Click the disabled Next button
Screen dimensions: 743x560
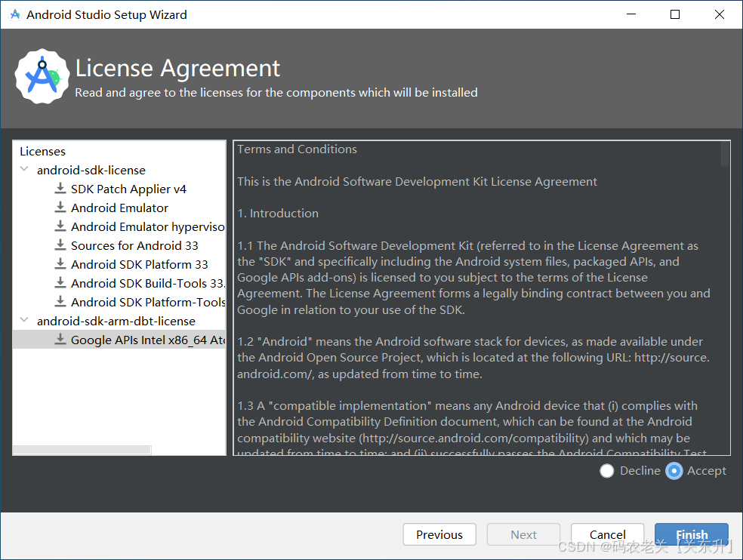pos(523,534)
